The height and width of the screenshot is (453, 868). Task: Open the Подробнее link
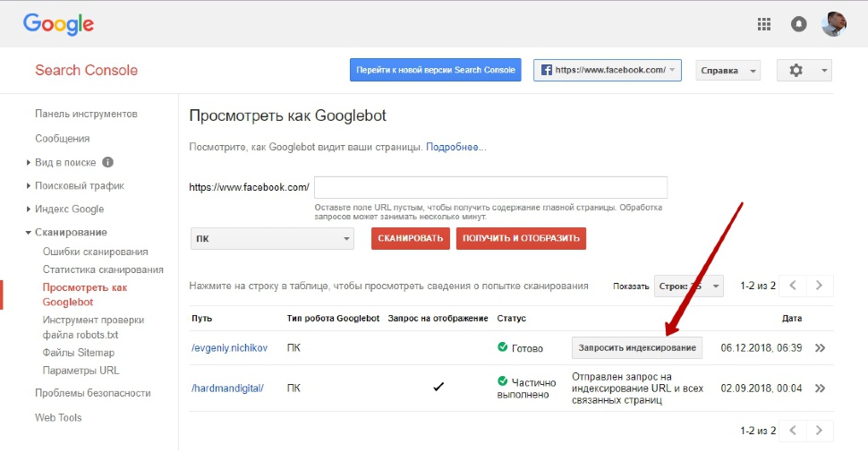tap(456, 148)
